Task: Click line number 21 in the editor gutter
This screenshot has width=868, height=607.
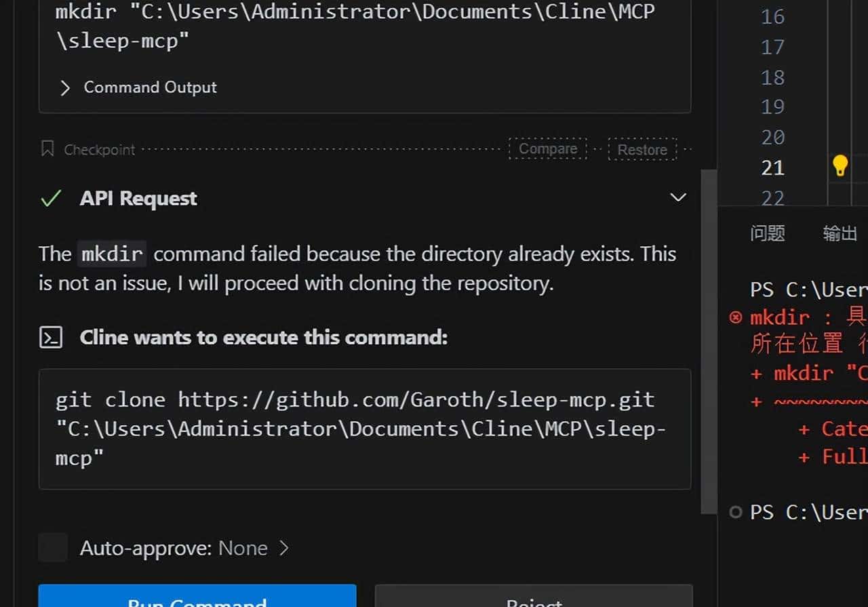Action: coord(772,167)
